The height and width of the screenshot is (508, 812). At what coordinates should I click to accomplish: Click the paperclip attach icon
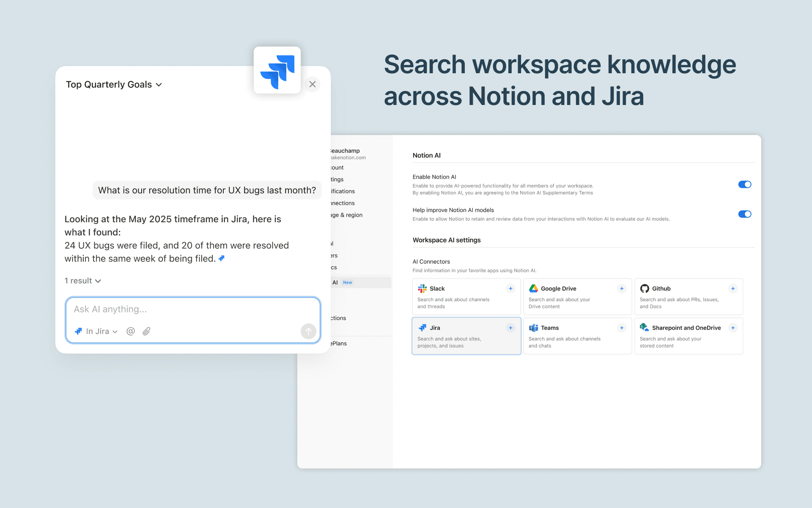coord(146,331)
